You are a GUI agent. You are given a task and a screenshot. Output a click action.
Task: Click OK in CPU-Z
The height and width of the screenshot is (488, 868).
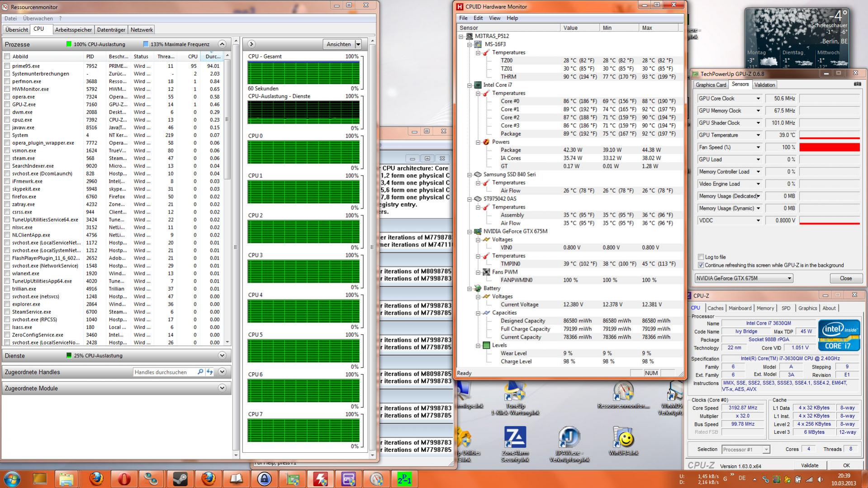coord(846,465)
